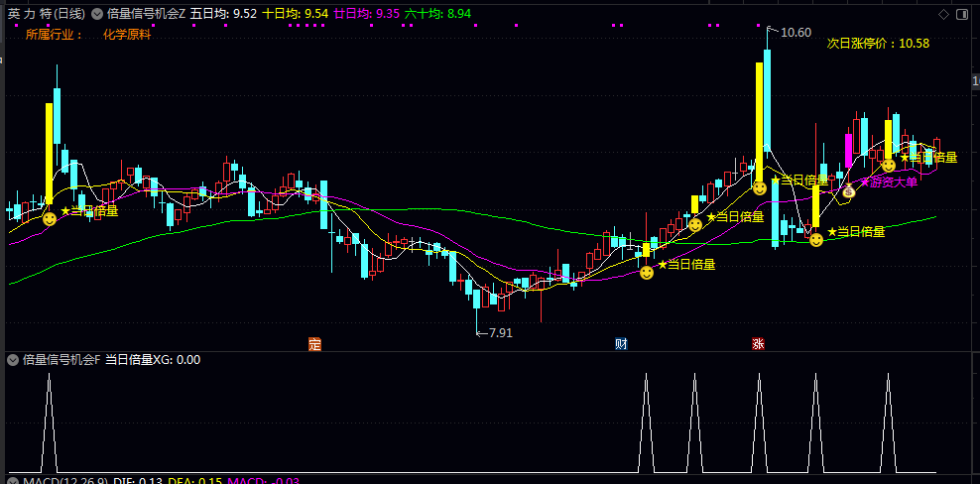Click the leftmost smiley signal icon
Viewport: 980px width, 484px height.
tap(50, 219)
